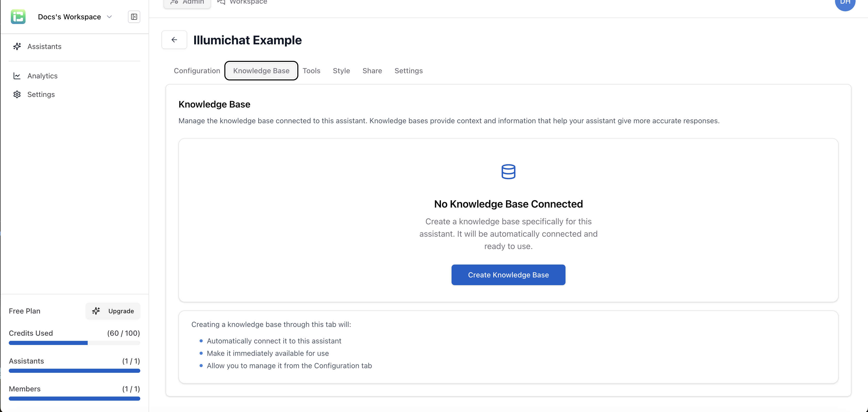Screen dimensions: 868x412
Task: Click the Admin user-gear icon
Action: point(174,2)
